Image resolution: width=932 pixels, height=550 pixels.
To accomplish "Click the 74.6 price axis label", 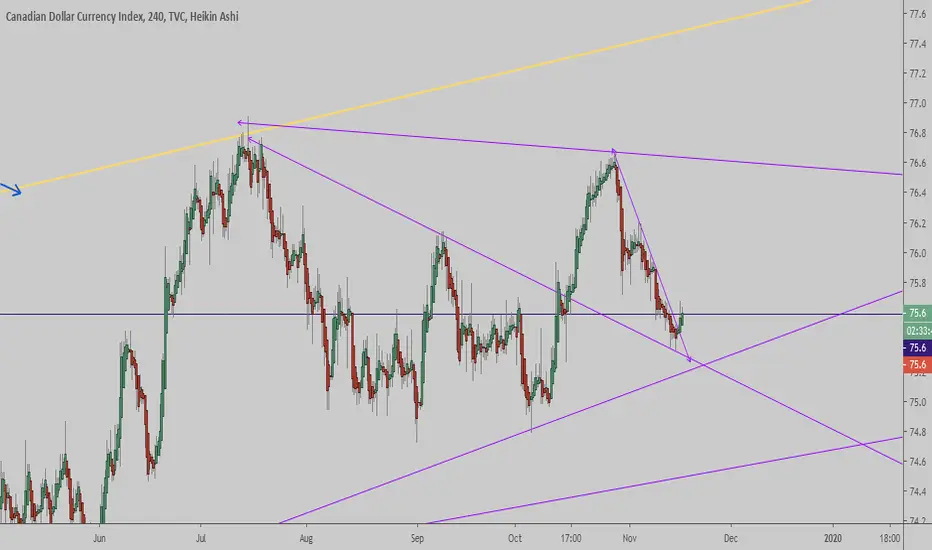I will 918,461.
